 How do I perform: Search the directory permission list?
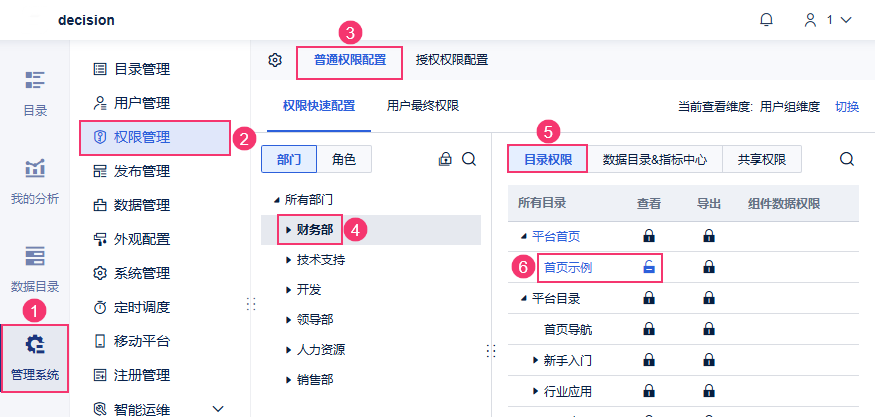[847, 159]
